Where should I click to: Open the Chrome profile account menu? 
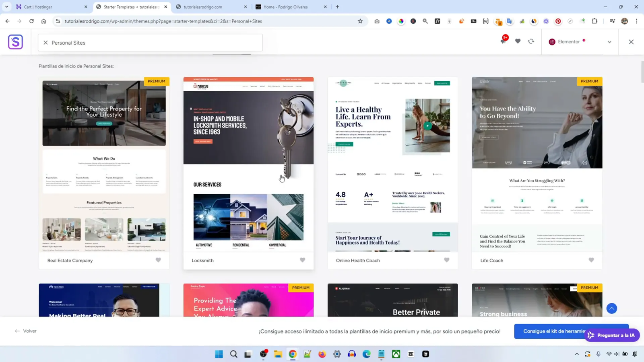click(624, 21)
